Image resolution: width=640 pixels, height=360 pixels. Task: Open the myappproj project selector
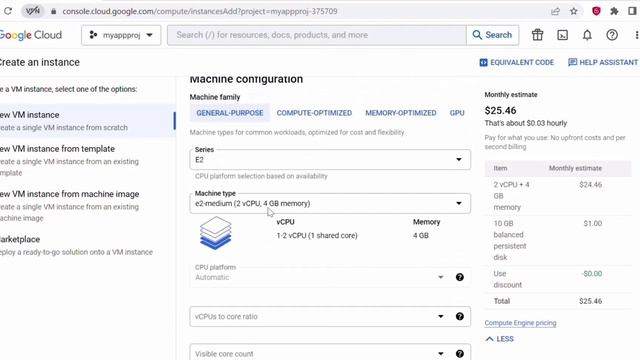pos(121,35)
